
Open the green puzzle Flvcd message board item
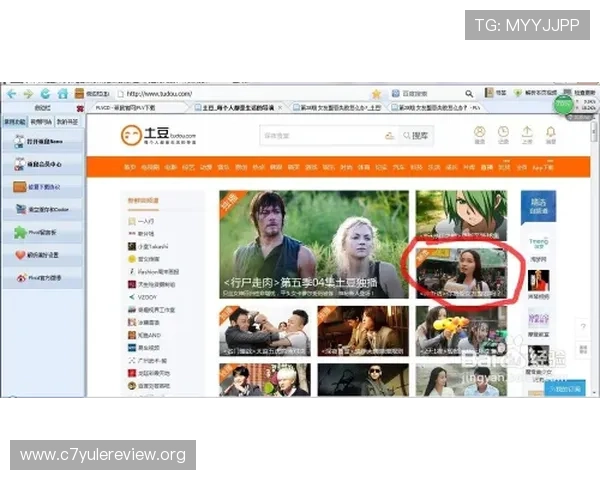(x=43, y=232)
